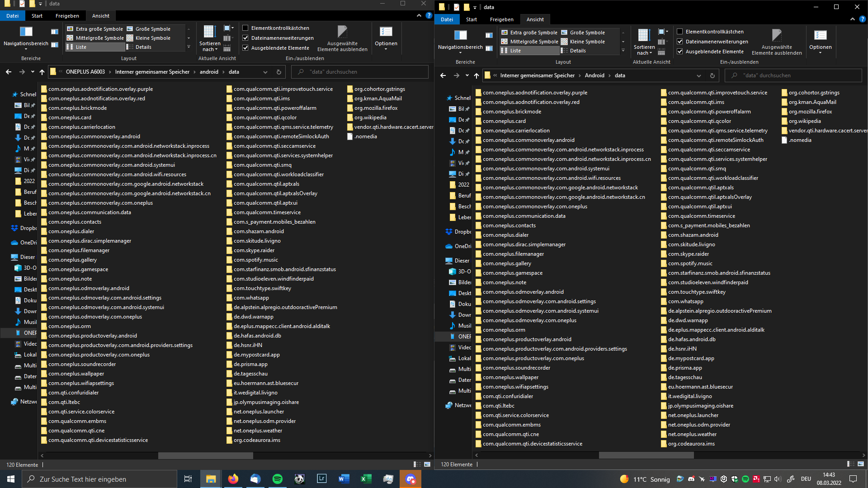
Task: Click horizontal scrollbar thumb in right window
Action: pos(646,455)
